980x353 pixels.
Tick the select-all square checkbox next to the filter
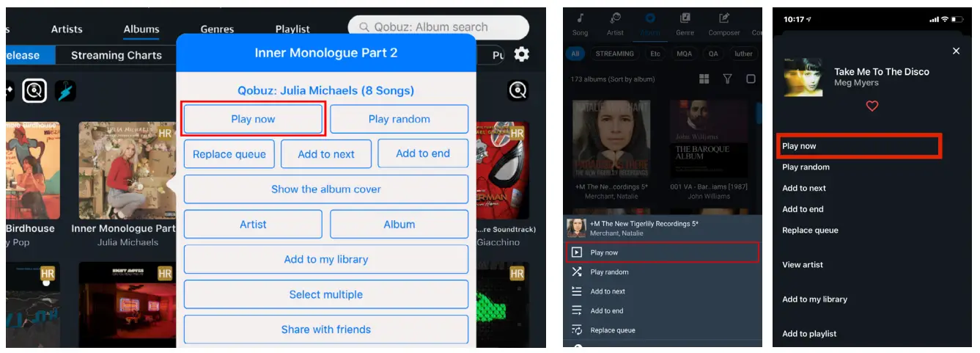point(751,79)
